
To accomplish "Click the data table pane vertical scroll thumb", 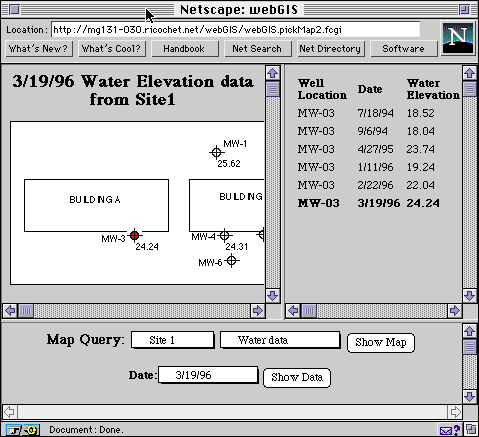I will click(x=470, y=89).
